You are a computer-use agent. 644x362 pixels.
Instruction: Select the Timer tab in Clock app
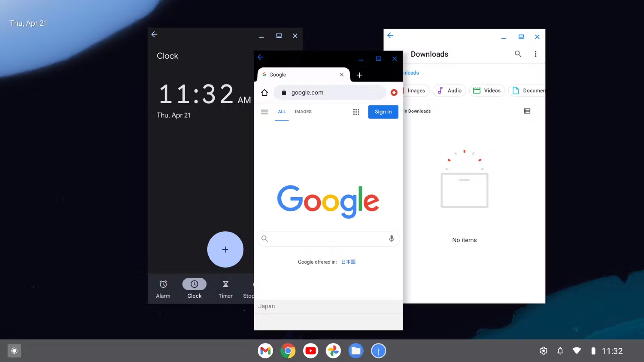(x=226, y=289)
